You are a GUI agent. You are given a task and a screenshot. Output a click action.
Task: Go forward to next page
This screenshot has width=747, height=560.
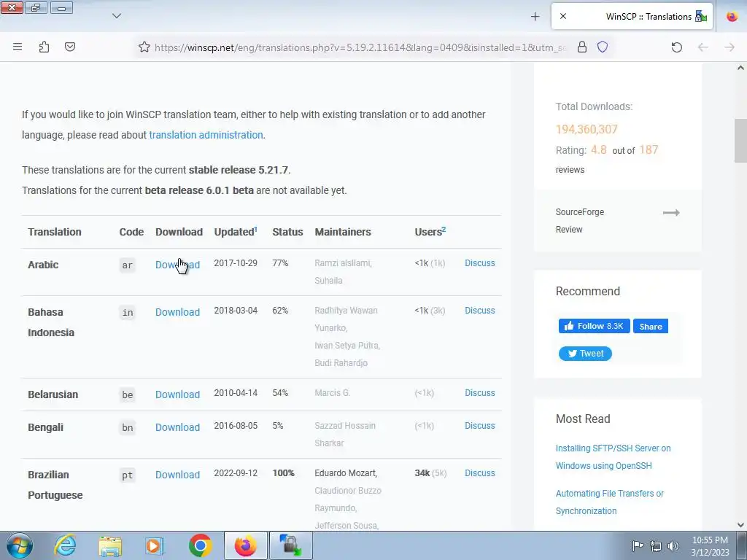729,47
